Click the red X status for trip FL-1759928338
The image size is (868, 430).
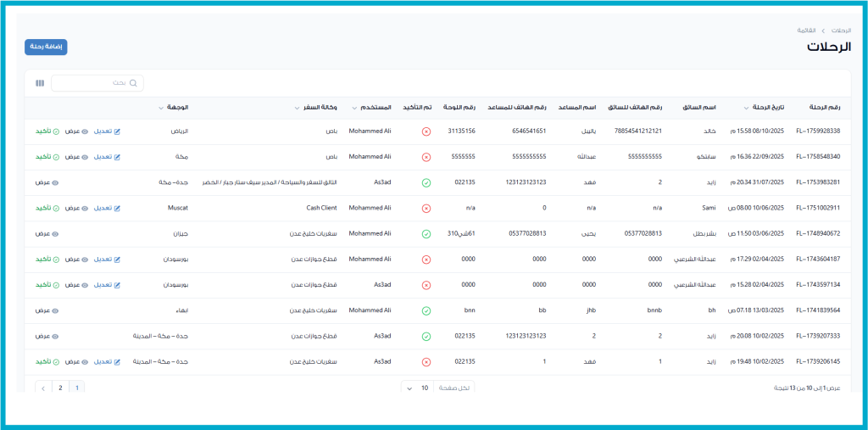pos(426,131)
